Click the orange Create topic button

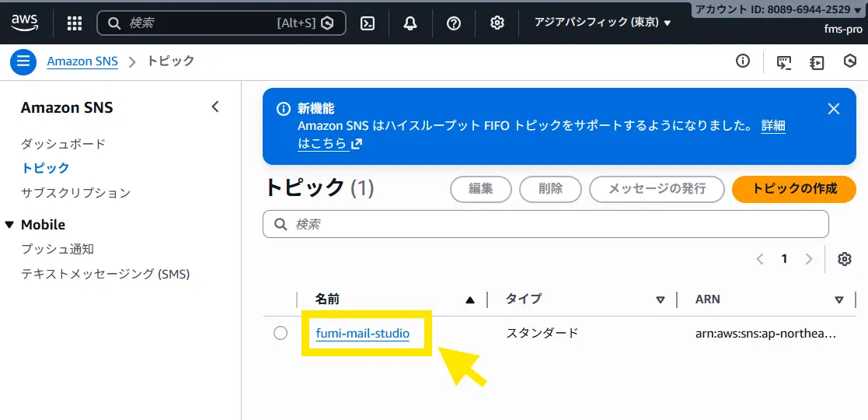[793, 188]
